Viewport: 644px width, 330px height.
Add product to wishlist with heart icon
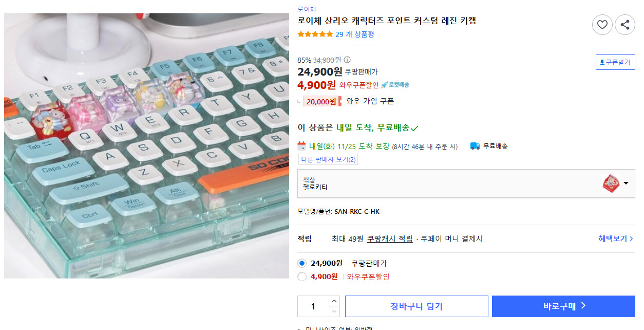coord(602,25)
